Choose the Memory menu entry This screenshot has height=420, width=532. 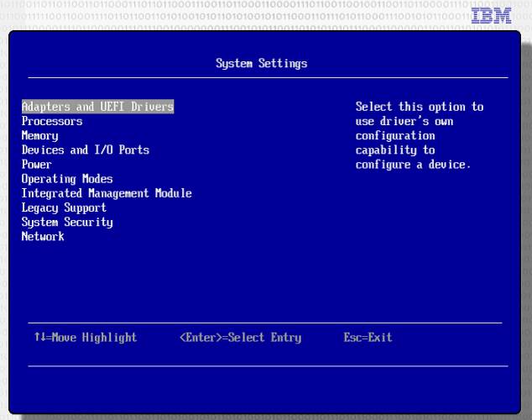coord(40,135)
